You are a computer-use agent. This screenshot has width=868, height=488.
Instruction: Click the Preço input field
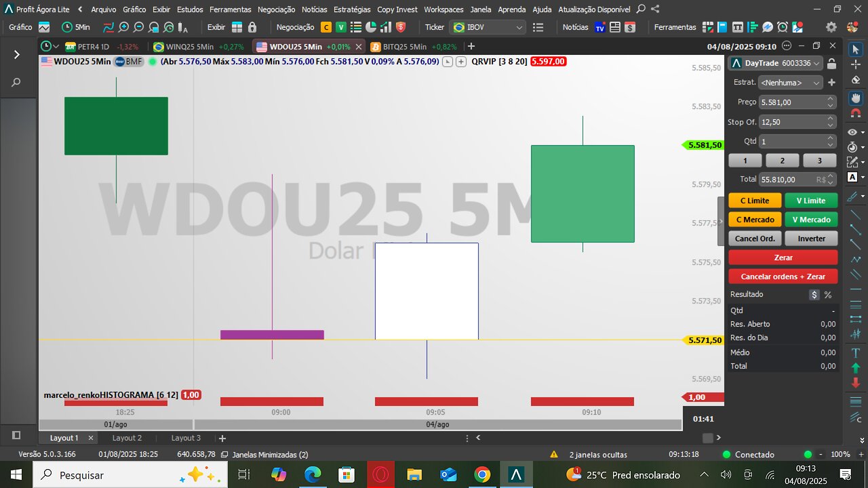(x=797, y=102)
